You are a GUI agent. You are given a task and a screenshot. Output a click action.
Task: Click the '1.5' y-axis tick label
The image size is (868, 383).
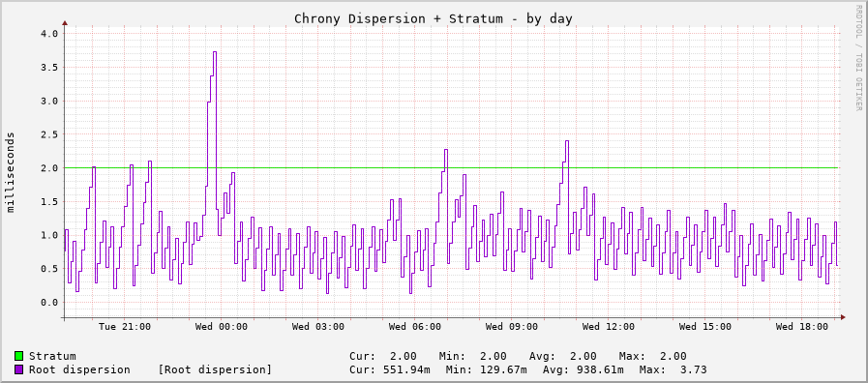(49, 201)
